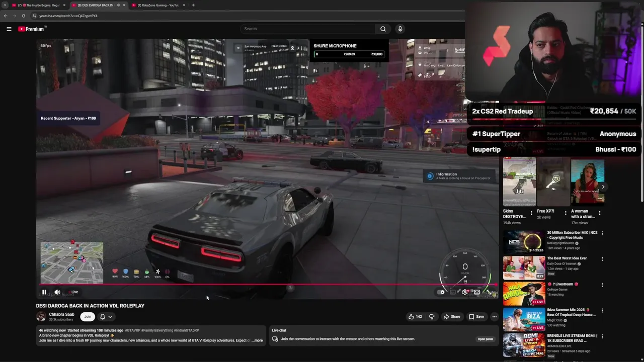
Task: Open the NCS mix video thumbnail
Action: click(524, 242)
